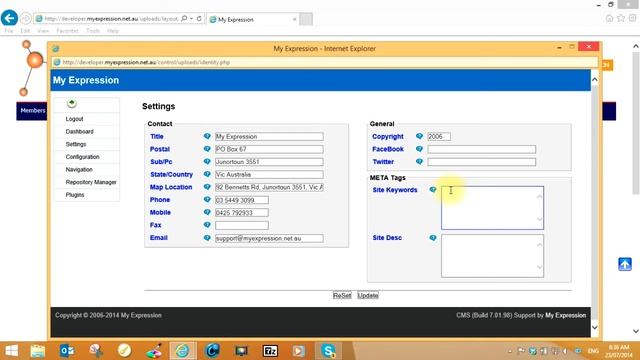Open Dashboard in the sidebar
This screenshot has width=640, height=360.
click(x=80, y=131)
